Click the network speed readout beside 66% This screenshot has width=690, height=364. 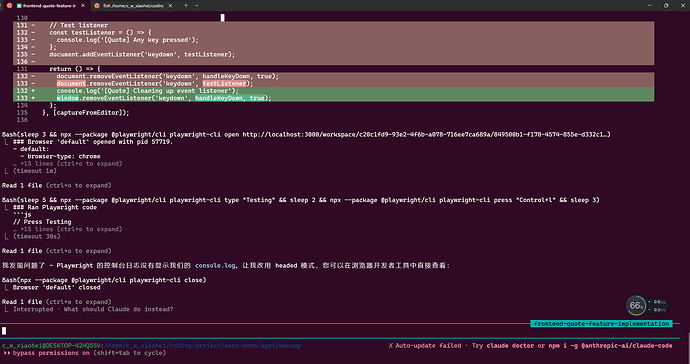tap(658, 305)
